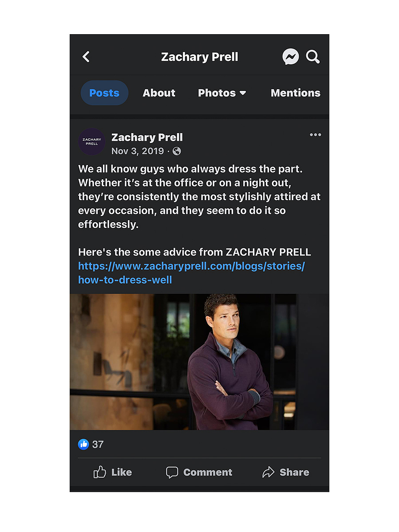Click Zachary Prell post author name
Screen dimensions: 399x532
(147, 137)
